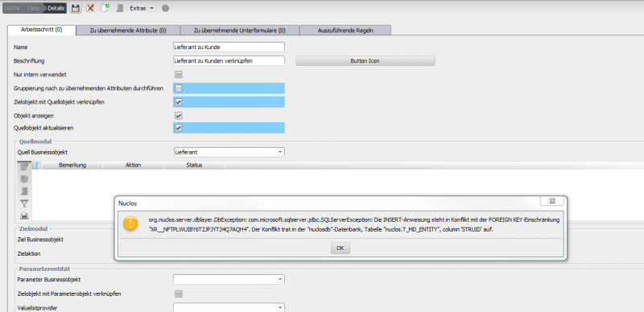Open 'Zu übernehmende Unterformulare (0)' tab
The image size is (644, 312).
click(x=239, y=31)
